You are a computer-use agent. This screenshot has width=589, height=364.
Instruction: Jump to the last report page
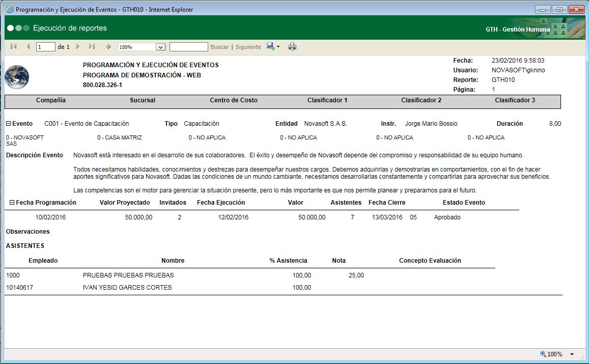92,46
